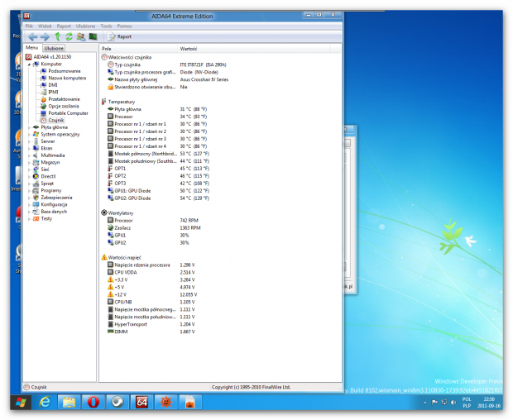Select the Zasilacz fan row
The image size is (513, 420).
[154, 228]
